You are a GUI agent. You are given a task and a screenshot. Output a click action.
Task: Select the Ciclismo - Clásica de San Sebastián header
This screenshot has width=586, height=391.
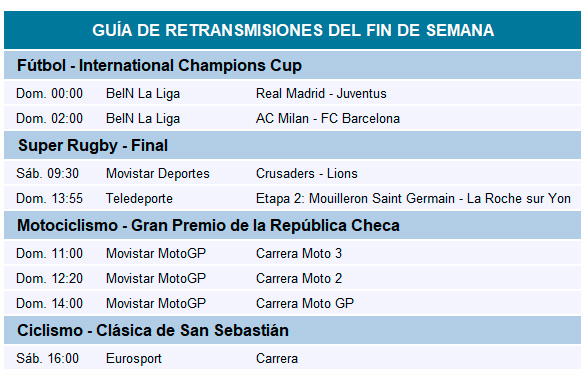tap(153, 330)
